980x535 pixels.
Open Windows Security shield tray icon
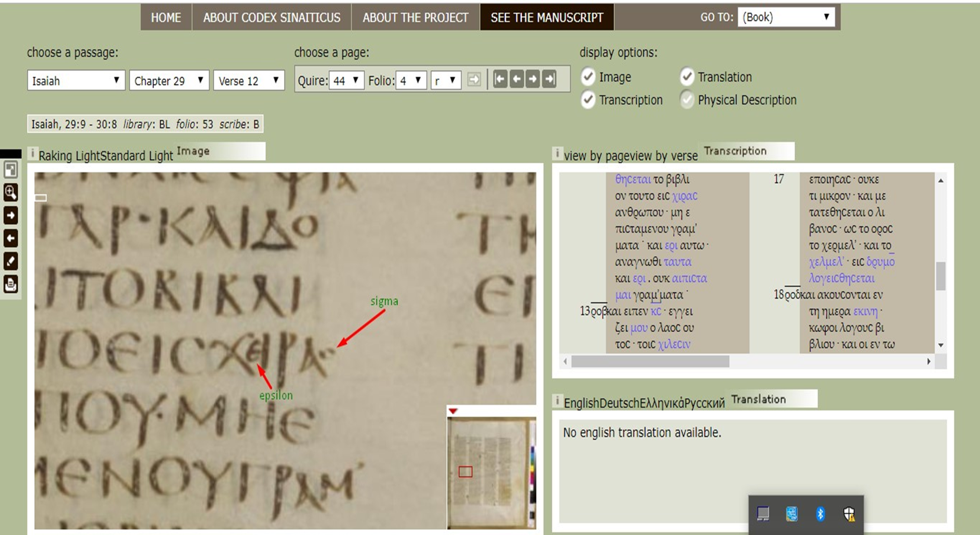point(849,514)
